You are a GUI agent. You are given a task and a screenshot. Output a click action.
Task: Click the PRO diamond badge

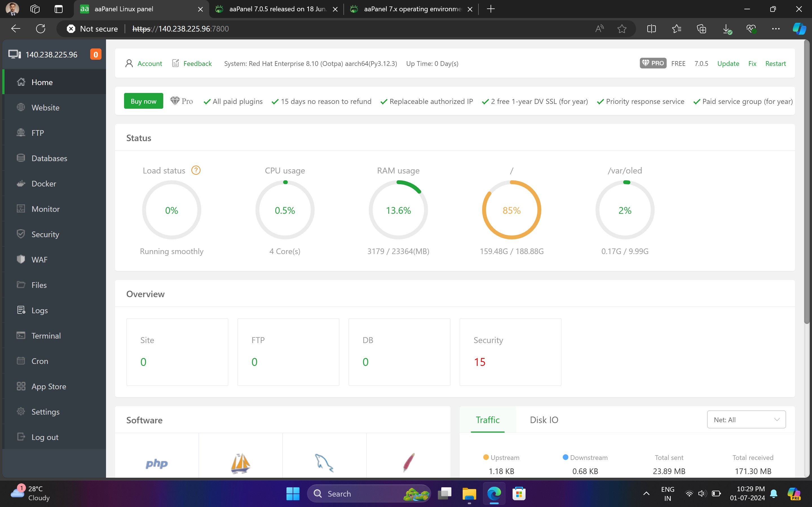(653, 63)
